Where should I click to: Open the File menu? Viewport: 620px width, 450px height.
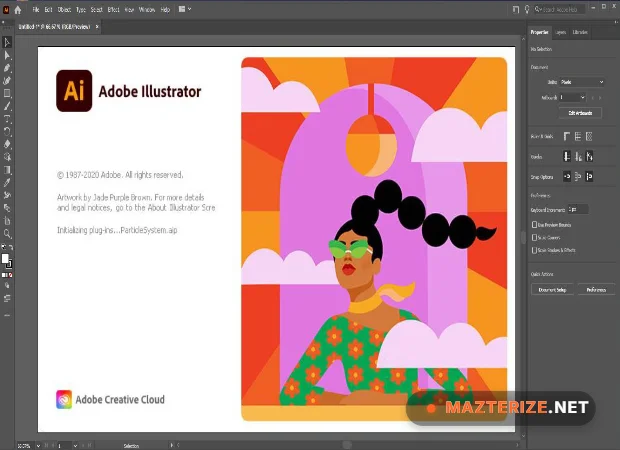coord(36,9)
